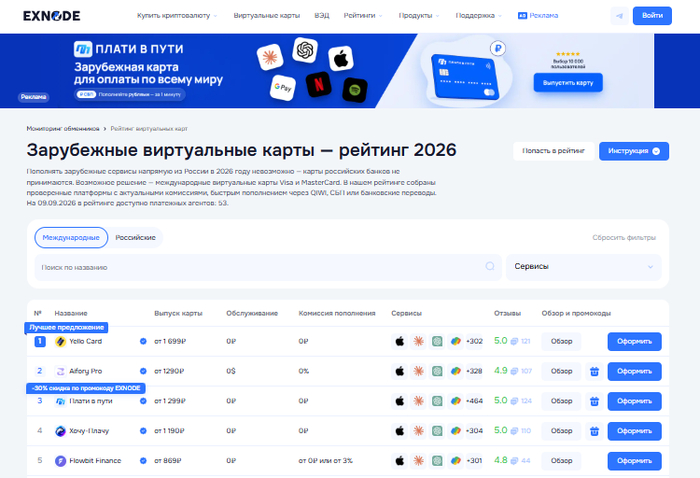Click the Попасть в рейтинг button
The image size is (700, 478).
point(553,151)
